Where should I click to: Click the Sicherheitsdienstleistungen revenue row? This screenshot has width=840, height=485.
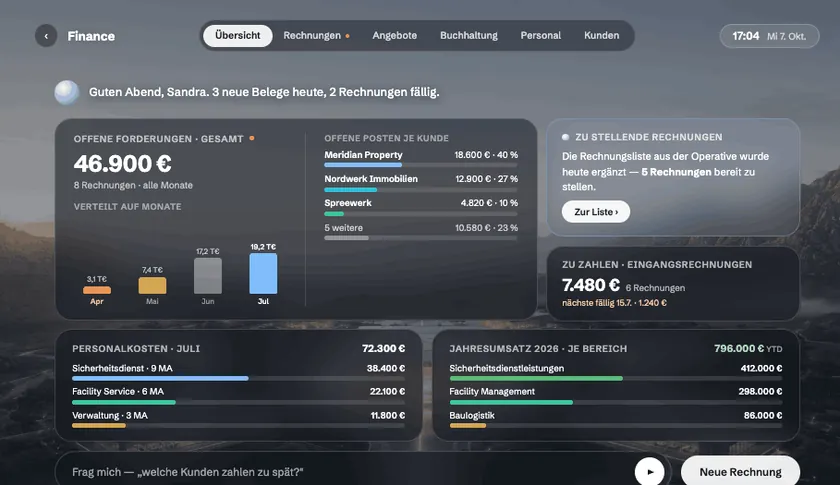[616, 372]
